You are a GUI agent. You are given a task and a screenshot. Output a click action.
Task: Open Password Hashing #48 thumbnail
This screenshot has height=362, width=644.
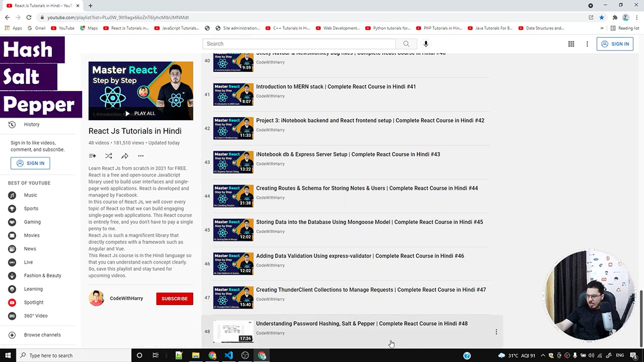click(233, 331)
